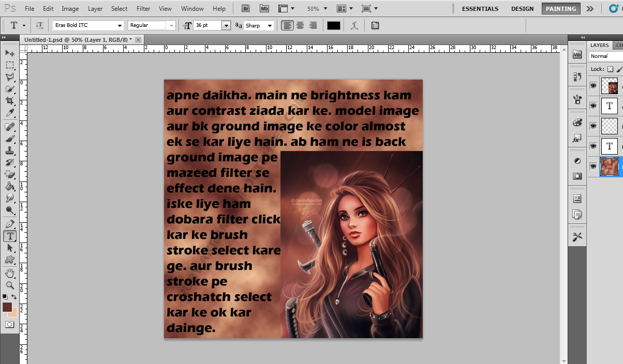Viewport: 623px width, 364px height.
Task: Open the File menu
Action: 29,9
